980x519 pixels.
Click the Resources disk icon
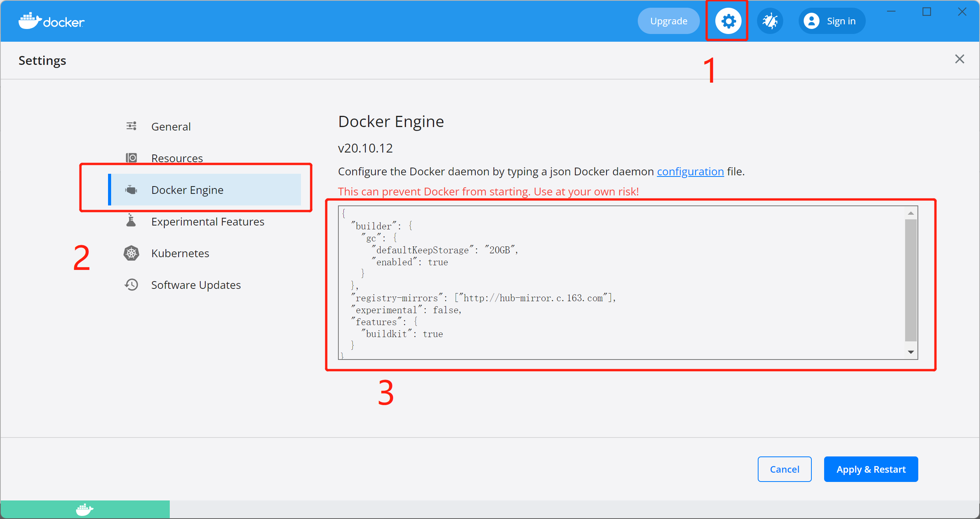pyautogui.click(x=131, y=158)
